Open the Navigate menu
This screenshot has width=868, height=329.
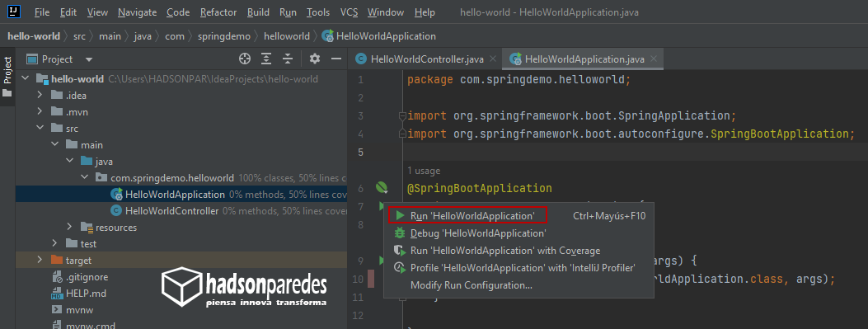[138, 12]
